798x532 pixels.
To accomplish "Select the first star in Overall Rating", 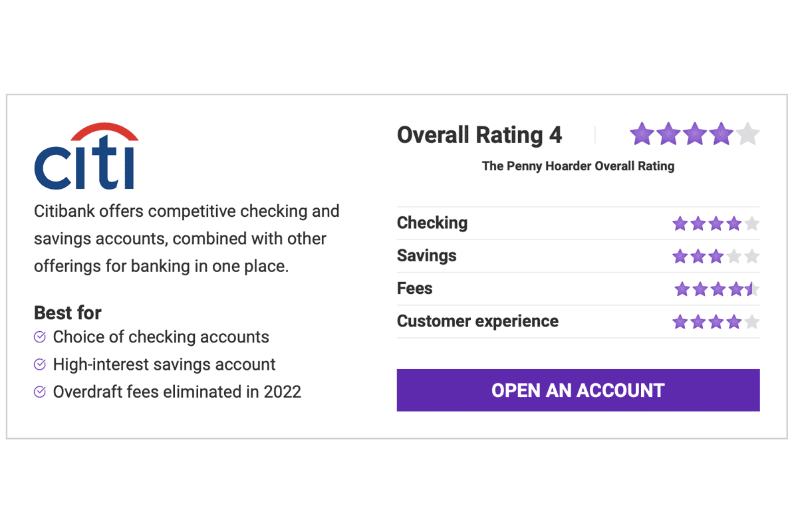I will (641, 134).
